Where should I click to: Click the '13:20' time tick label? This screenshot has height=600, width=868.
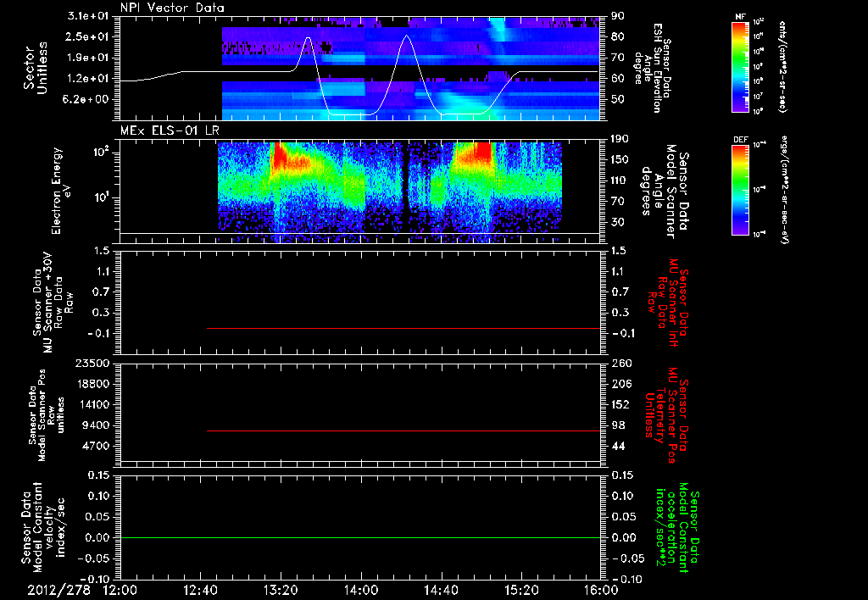[281, 591]
